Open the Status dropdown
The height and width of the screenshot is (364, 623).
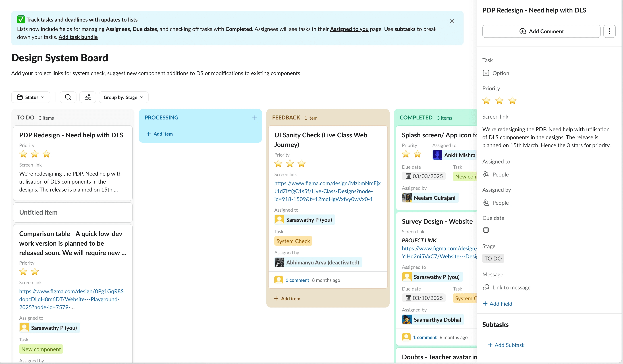(x=31, y=97)
